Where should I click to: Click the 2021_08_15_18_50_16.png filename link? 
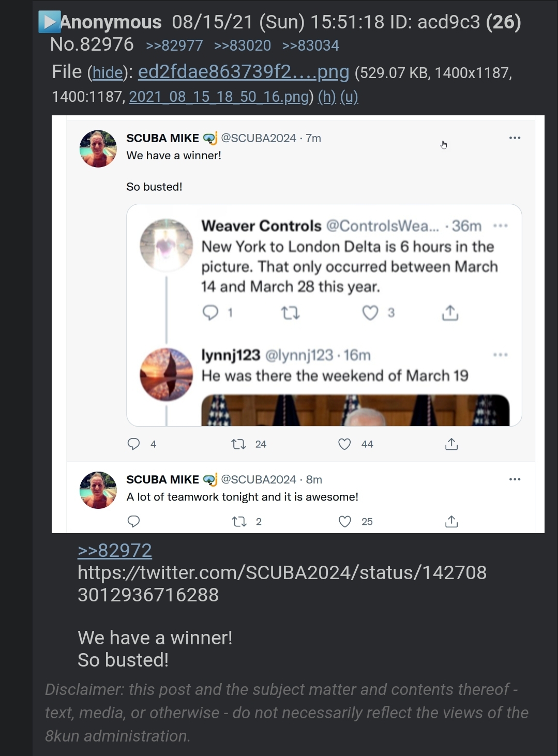coord(219,97)
